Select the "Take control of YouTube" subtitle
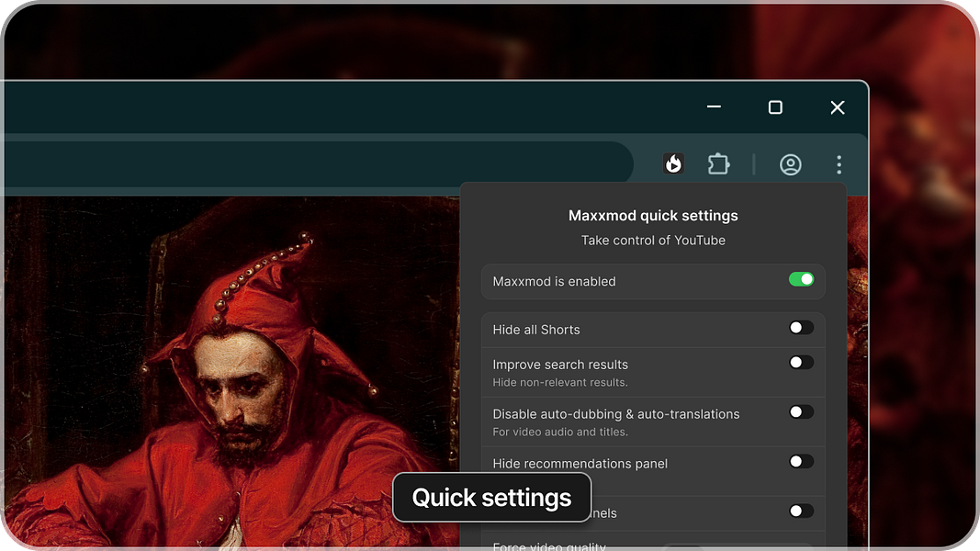This screenshot has height=551, width=980. click(653, 240)
